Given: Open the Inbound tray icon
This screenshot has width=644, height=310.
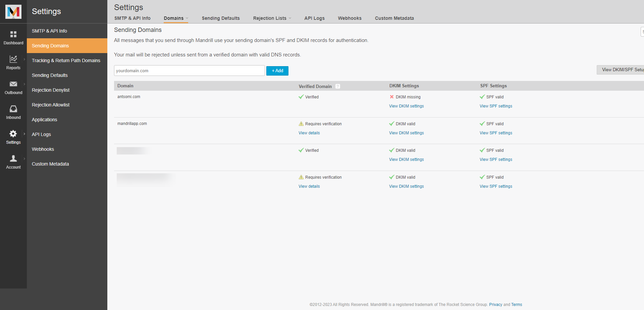Looking at the screenshot, I should point(13,109).
